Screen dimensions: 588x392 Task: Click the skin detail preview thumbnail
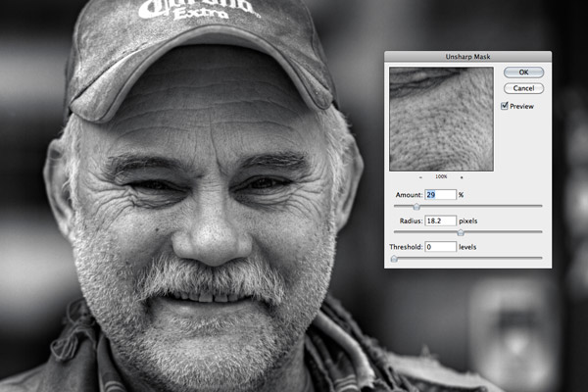coord(441,120)
